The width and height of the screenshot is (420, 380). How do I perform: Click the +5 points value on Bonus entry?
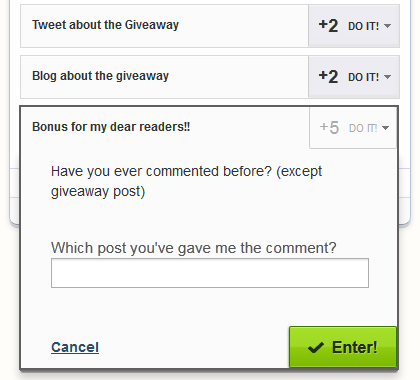point(329,128)
